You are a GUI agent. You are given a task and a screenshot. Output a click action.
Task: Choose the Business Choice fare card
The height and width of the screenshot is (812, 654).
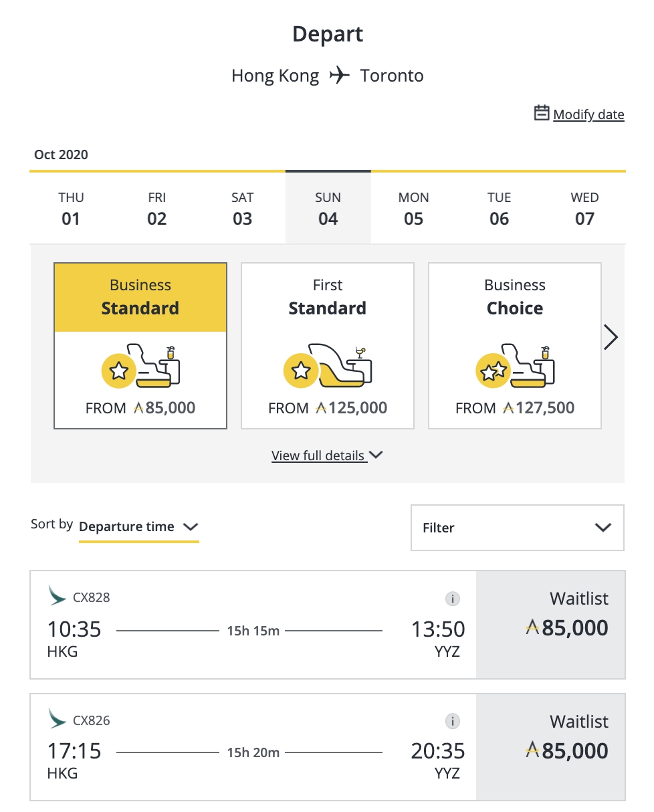coord(515,345)
